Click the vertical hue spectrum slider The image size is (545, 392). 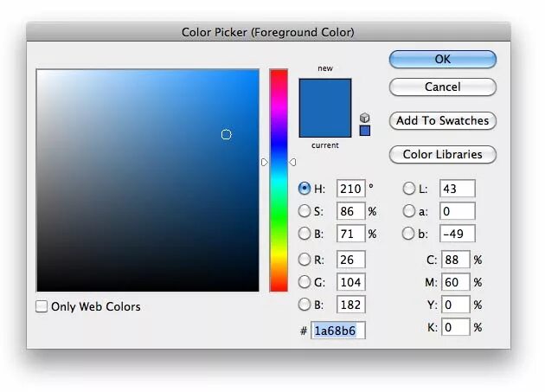point(279,180)
